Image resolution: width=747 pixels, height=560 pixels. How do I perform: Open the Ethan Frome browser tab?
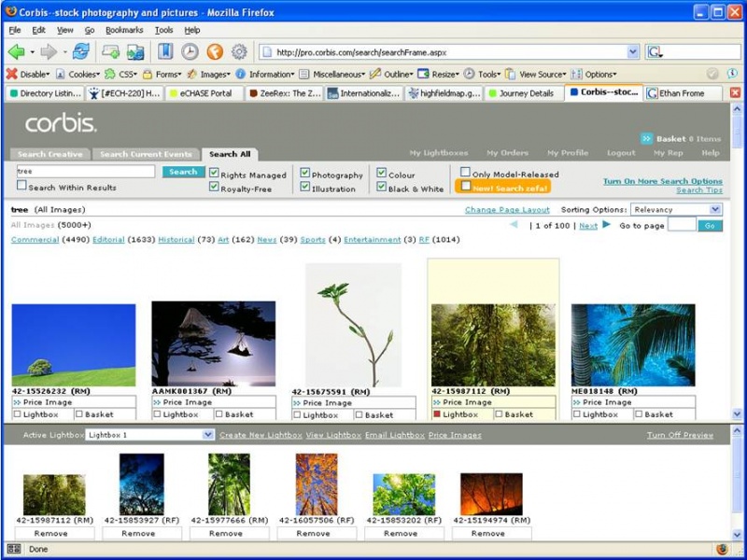684,92
